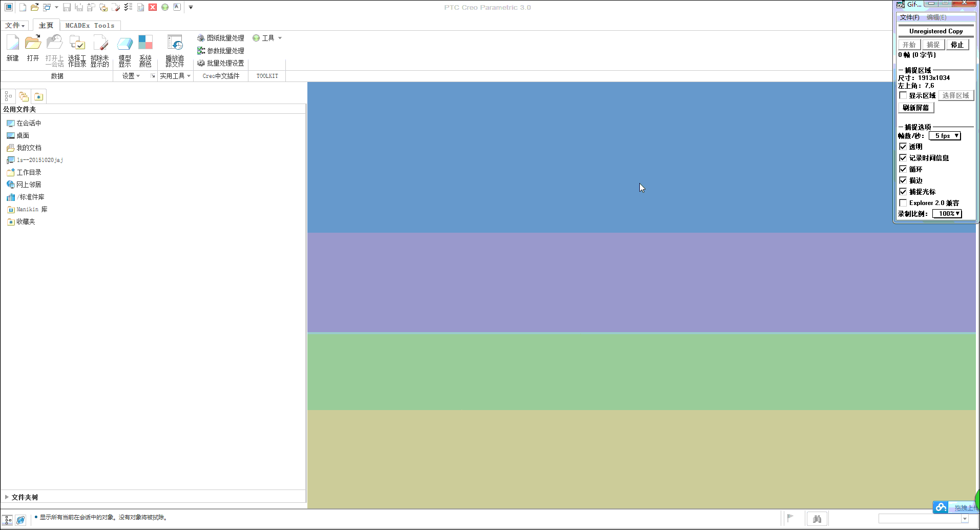The height and width of the screenshot is (530, 980).
Task: Select navigator folder browser tab icon
Action: 24,96
